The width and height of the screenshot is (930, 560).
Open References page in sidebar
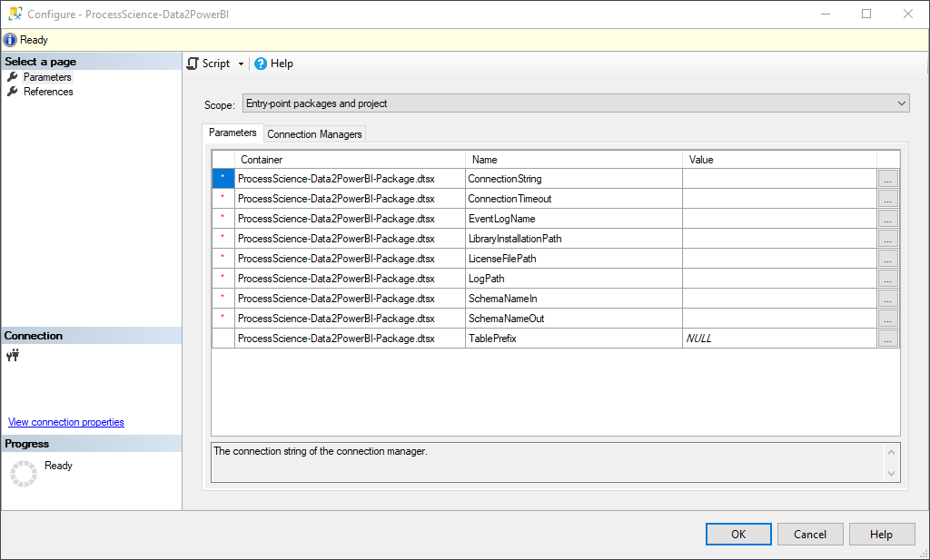tap(48, 92)
